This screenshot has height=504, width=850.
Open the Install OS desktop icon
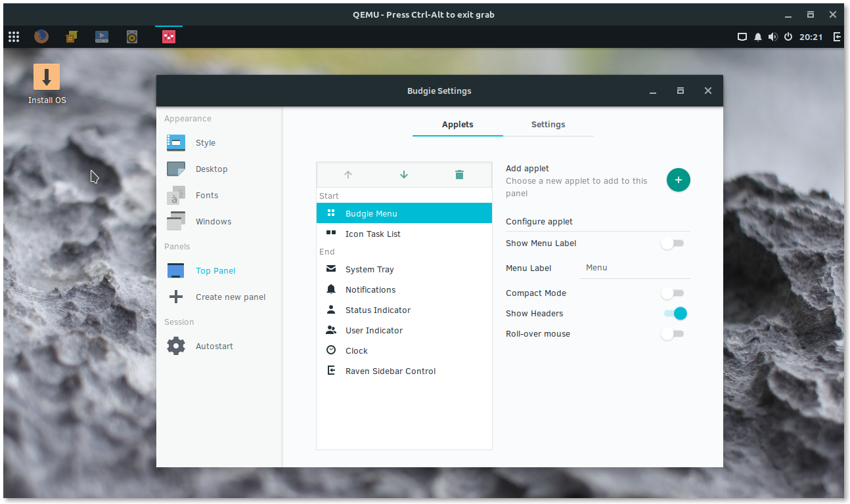coord(47,84)
